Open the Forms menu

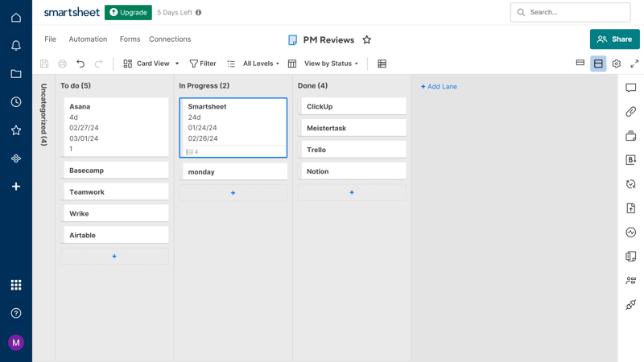(x=130, y=39)
